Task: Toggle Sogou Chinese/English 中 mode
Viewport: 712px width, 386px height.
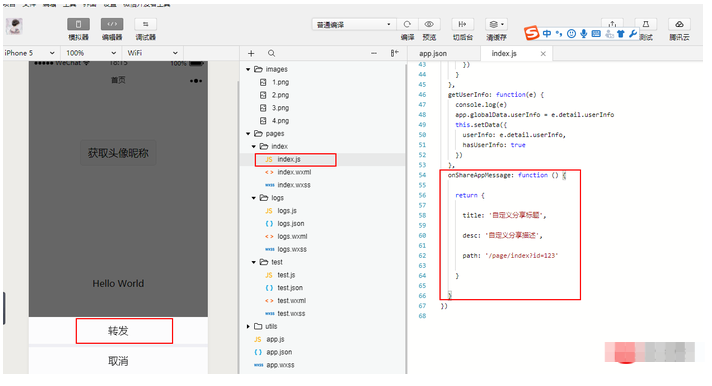Action: pyautogui.click(x=547, y=34)
